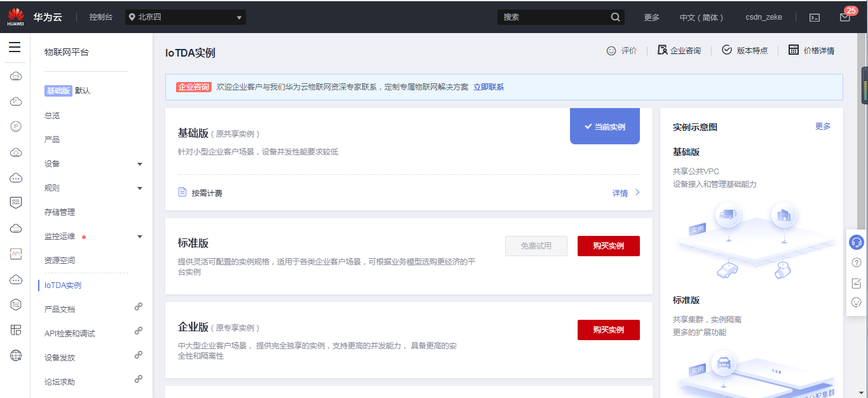Click link icon next to API检索和调试

[x=139, y=331]
